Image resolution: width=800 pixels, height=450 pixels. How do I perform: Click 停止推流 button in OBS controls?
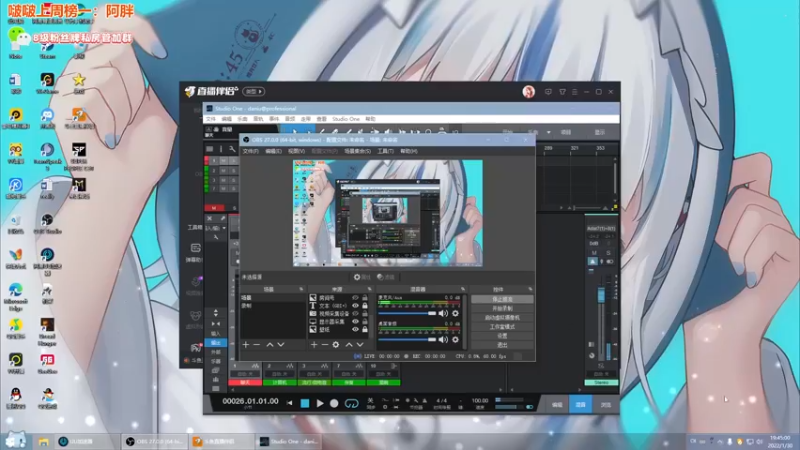(502, 299)
